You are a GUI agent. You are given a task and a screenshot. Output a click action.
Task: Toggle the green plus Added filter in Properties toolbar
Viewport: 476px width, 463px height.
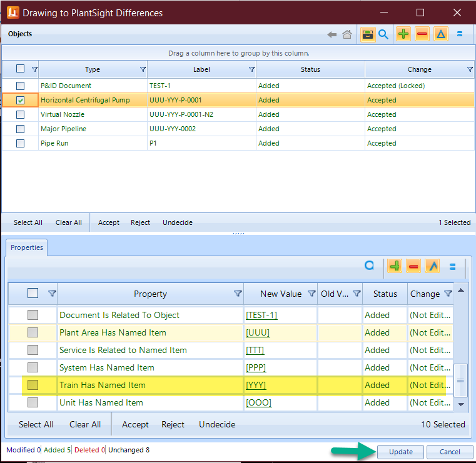[x=395, y=266]
